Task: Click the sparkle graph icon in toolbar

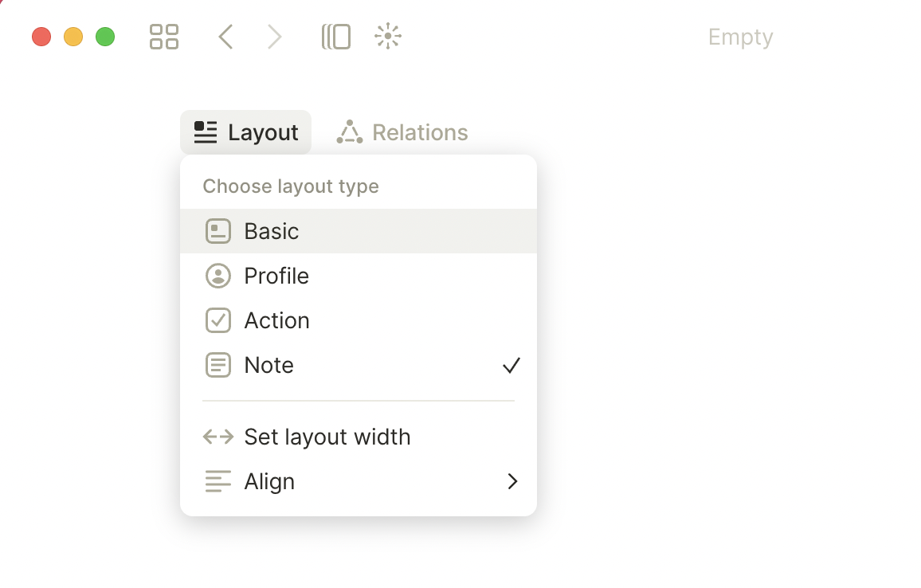Action: pyautogui.click(x=388, y=37)
